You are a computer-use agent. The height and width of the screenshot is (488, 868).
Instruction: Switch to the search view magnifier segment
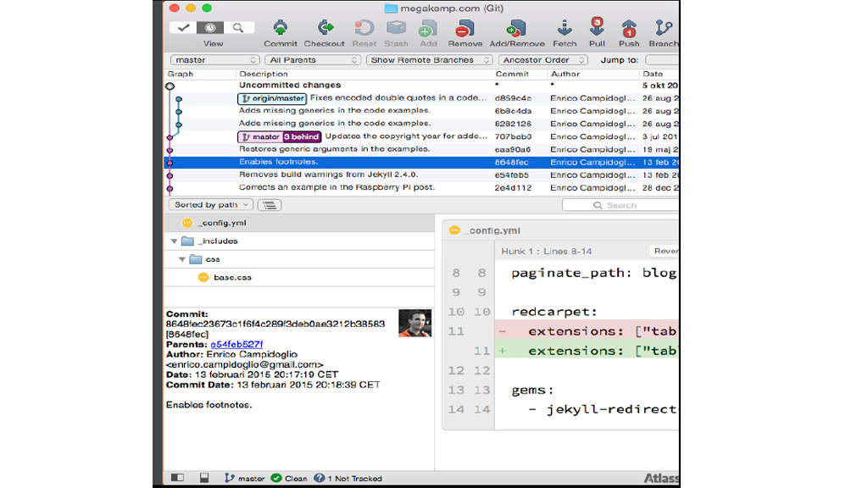pos(238,28)
